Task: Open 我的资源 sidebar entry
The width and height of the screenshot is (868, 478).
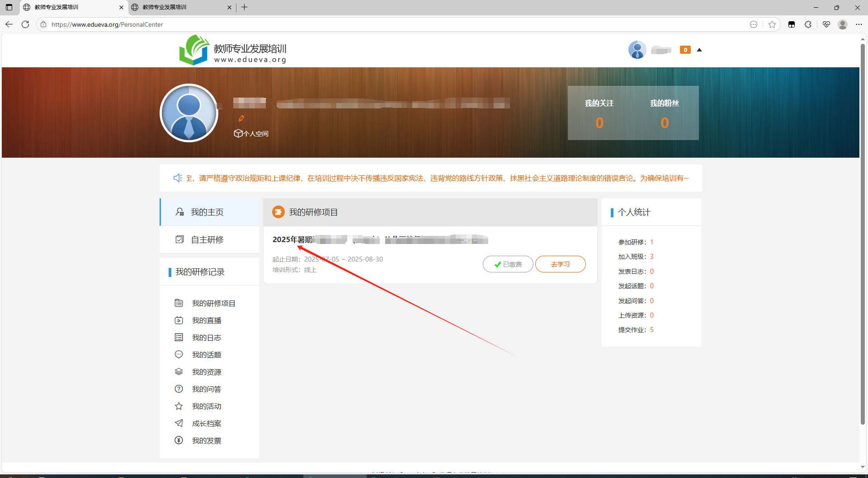Action: pyautogui.click(x=206, y=372)
